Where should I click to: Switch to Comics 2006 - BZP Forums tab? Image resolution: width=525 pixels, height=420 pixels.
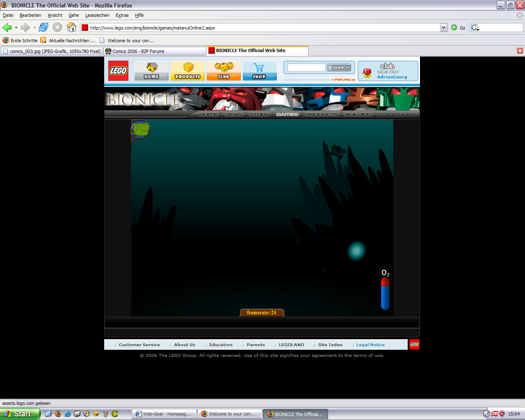pos(154,51)
